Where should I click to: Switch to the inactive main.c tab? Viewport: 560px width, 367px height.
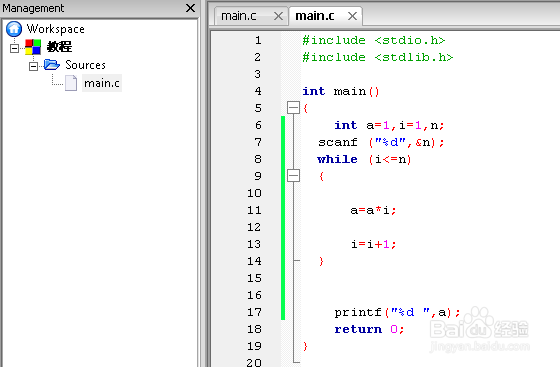(239, 16)
